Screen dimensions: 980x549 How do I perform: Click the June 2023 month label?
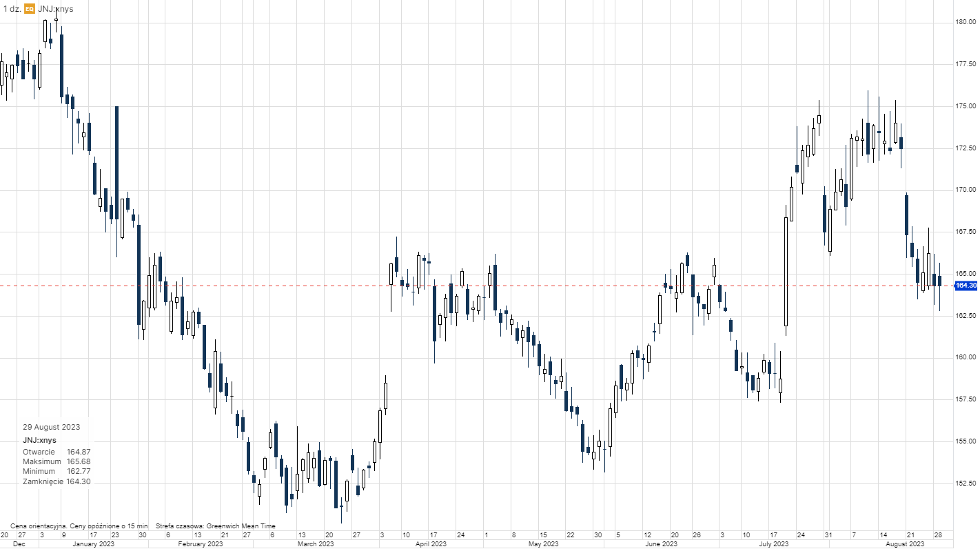[660, 544]
